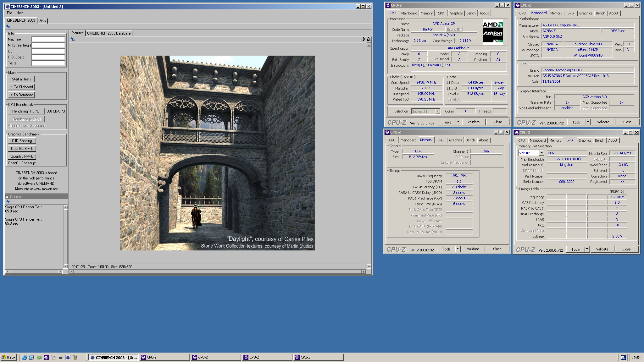Click the picture viewer's vertical scroll down arrow
The width and height of the screenshot is (644, 362).
click(x=369, y=266)
